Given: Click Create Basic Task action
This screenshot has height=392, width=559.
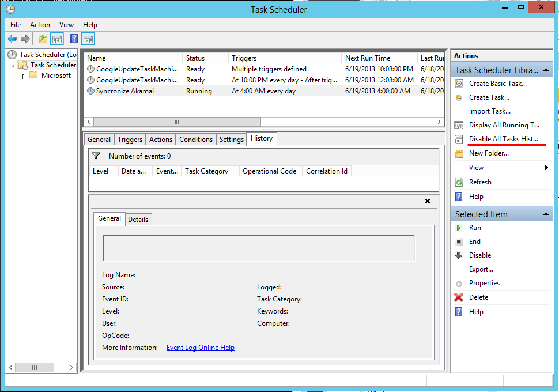Looking at the screenshot, I should coord(497,84).
